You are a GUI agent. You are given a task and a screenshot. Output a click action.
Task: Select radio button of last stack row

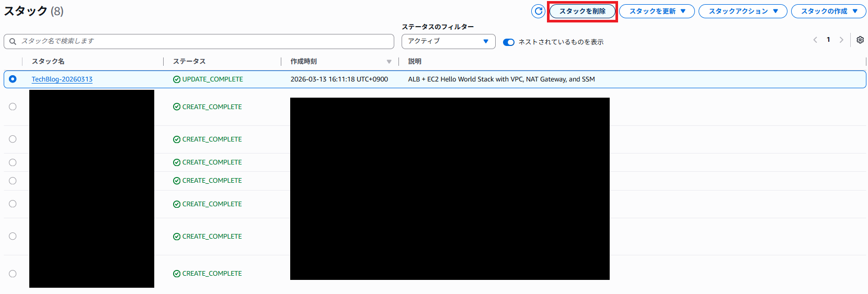point(13,274)
